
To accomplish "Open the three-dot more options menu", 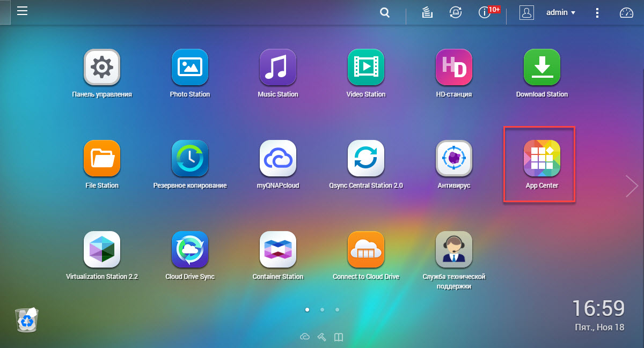I will pyautogui.click(x=597, y=13).
